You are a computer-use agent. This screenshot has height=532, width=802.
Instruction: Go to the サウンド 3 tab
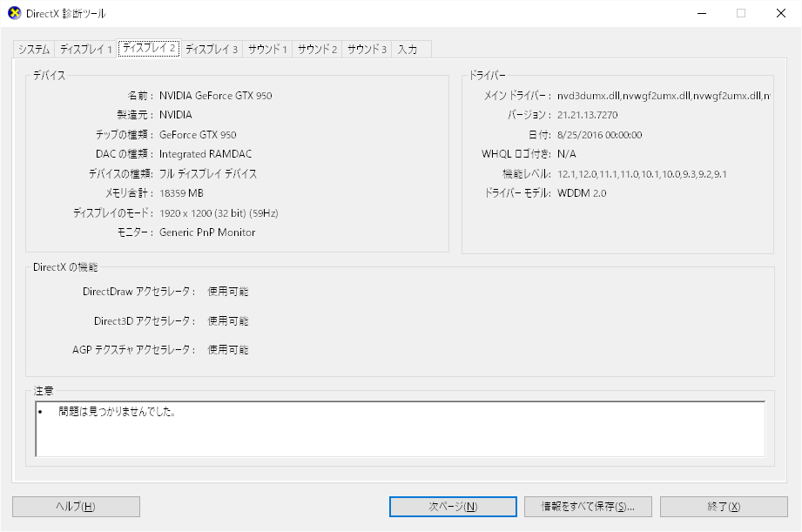click(x=367, y=49)
